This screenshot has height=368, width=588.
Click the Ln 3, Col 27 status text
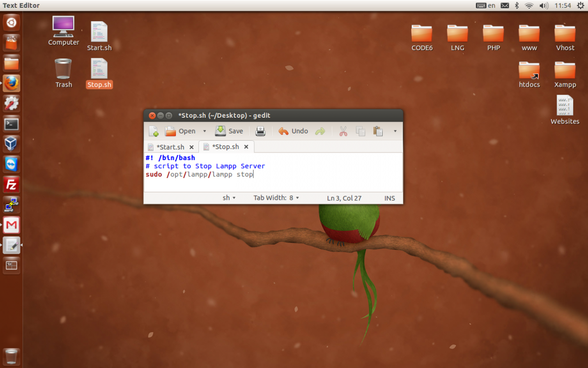[344, 198]
